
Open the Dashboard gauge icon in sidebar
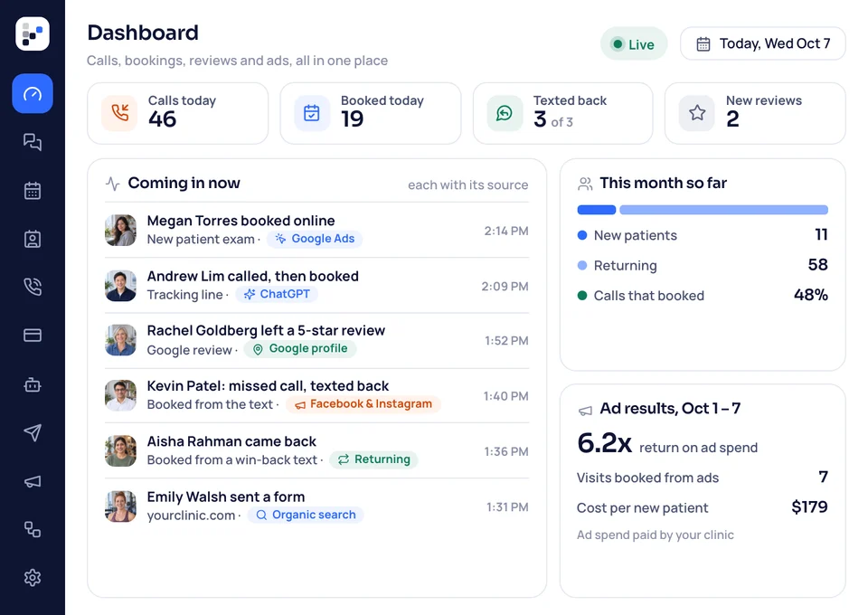pyautogui.click(x=33, y=93)
